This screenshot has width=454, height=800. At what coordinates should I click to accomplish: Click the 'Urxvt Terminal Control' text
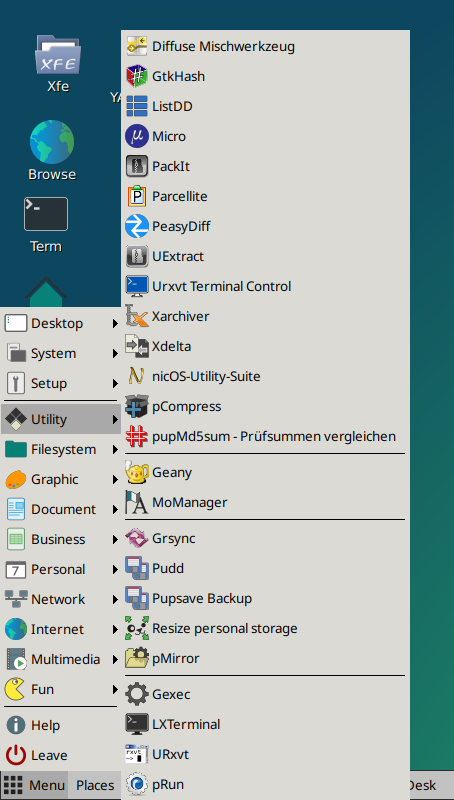tap(221, 286)
